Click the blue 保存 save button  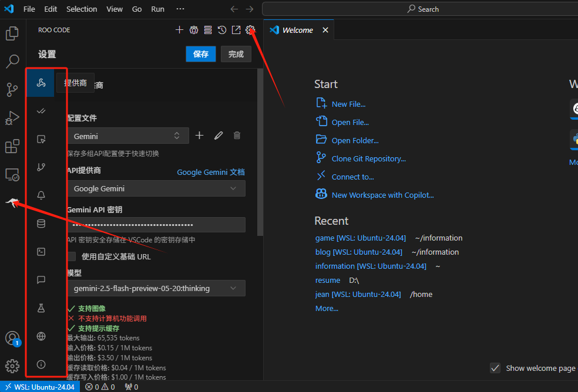pyautogui.click(x=200, y=54)
